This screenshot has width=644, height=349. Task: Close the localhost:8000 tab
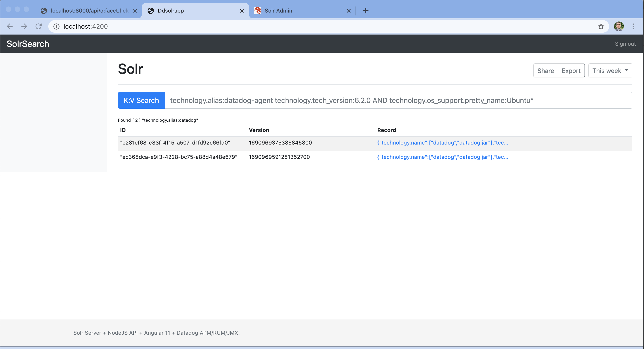click(135, 11)
